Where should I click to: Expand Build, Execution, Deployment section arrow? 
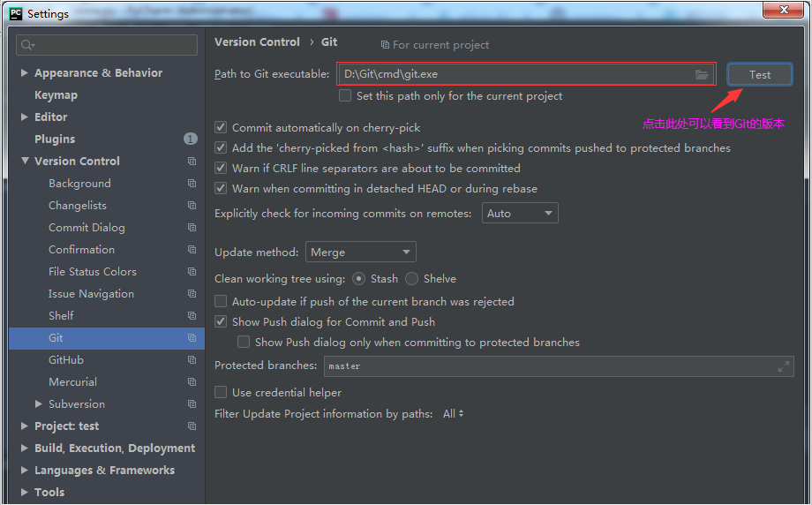(25, 448)
